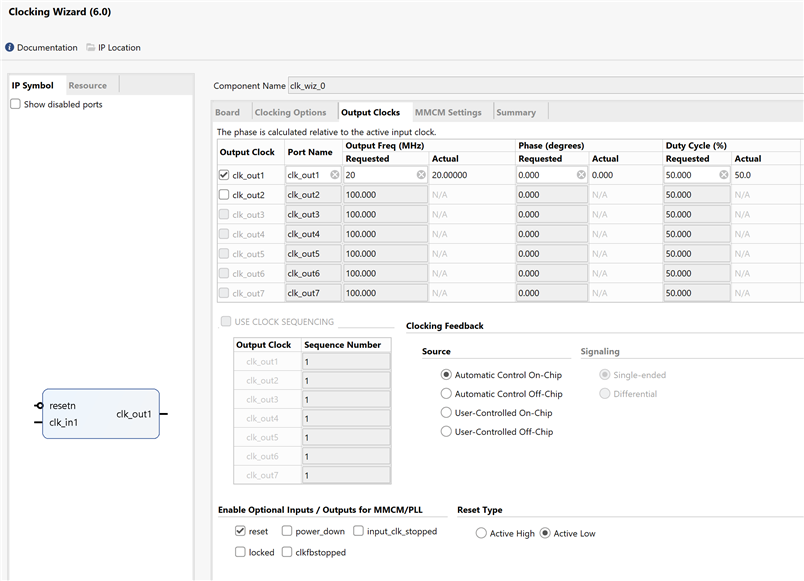The width and height of the screenshot is (804, 581).
Task: Clear the clk_out1 port name field
Action: coord(334,175)
